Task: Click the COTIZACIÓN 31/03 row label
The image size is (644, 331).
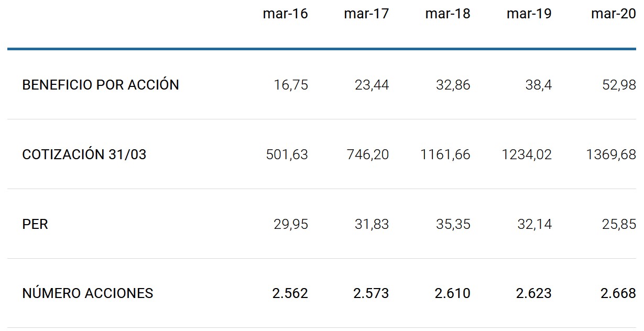Action: pyautogui.click(x=84, y=155)
